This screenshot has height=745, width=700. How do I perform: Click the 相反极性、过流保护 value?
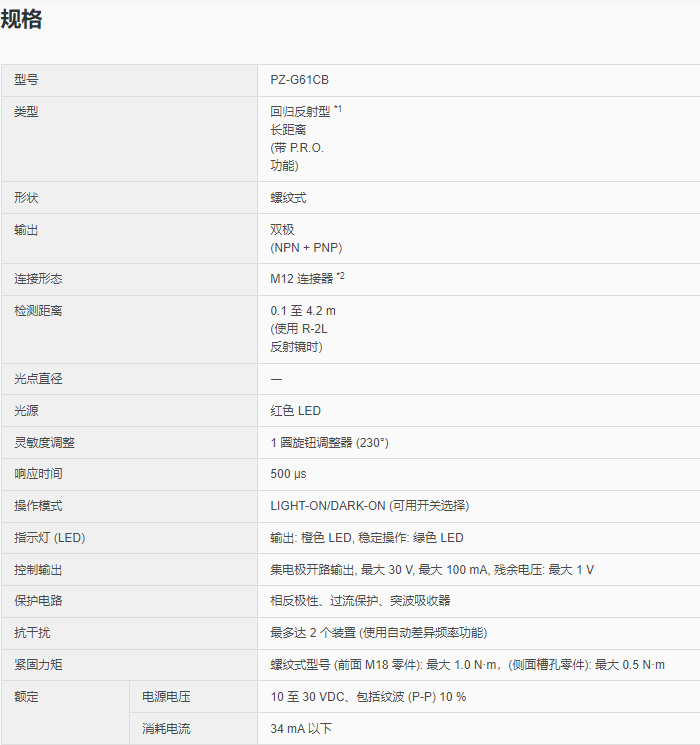point(360,601)
